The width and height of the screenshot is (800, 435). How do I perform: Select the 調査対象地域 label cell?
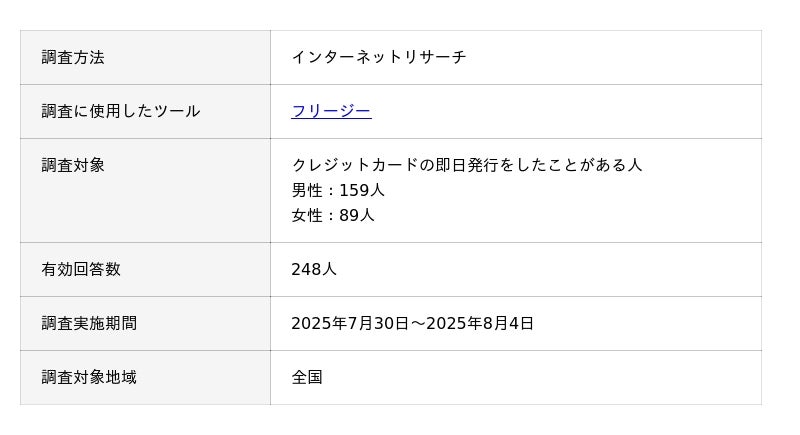89,377
